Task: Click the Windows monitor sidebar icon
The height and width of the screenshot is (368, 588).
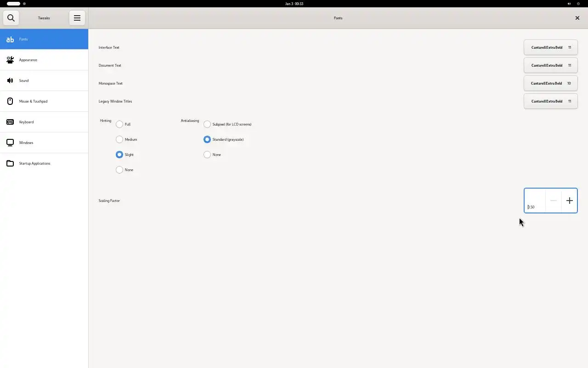Action: 10,143
